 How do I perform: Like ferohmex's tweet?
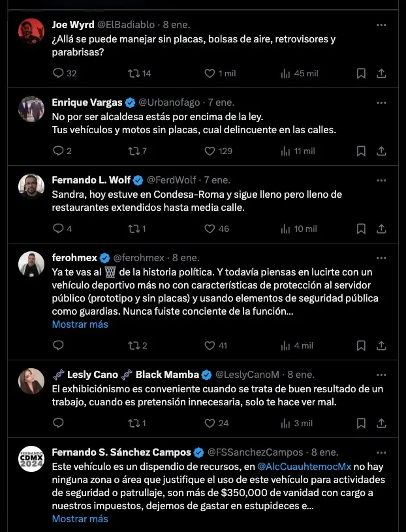pos(210,346)
